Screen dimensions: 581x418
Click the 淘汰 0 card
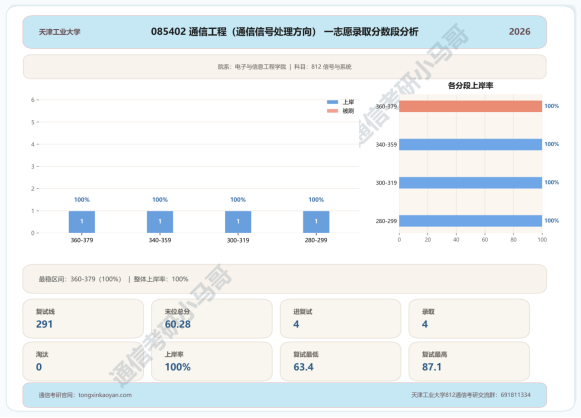click(x=83, y=361)
